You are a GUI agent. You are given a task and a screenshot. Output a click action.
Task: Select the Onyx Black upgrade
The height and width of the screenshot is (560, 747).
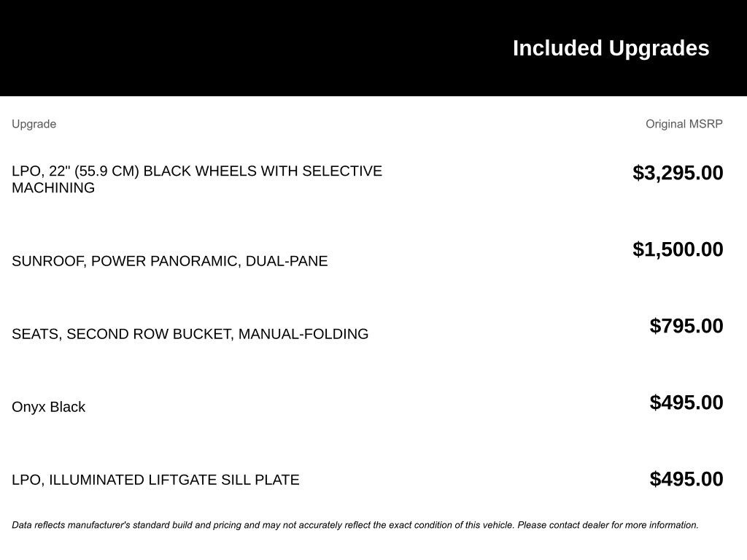[x=48, y=407]
